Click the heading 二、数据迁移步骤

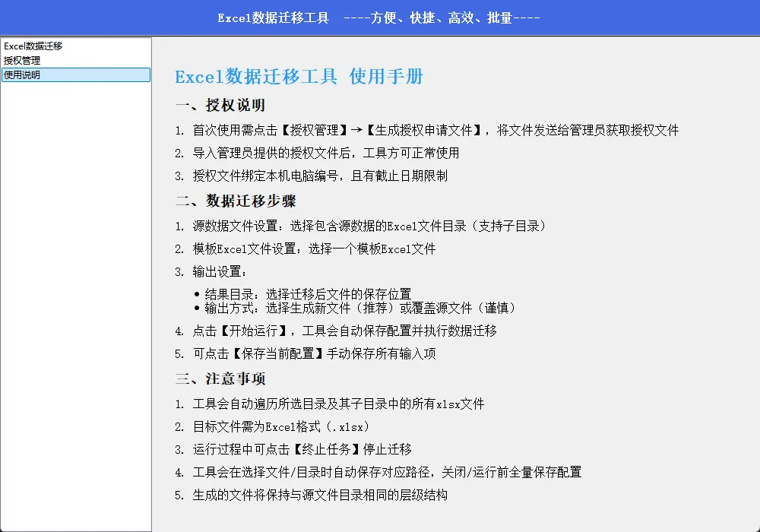pyautogui.click(x=236, y=201)
